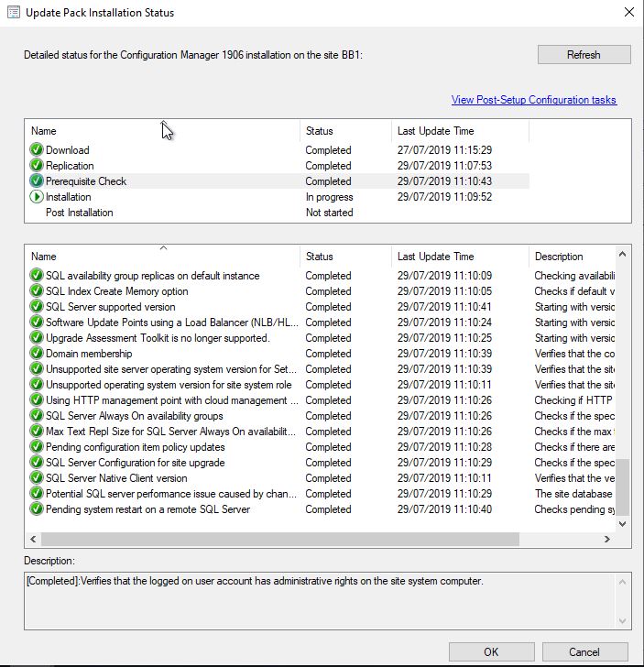This screenshot has height=667, width=644.
Task: Select 'Upgrade Assessment Toolkit is no longer supported.' text
Action: (158, 338)
